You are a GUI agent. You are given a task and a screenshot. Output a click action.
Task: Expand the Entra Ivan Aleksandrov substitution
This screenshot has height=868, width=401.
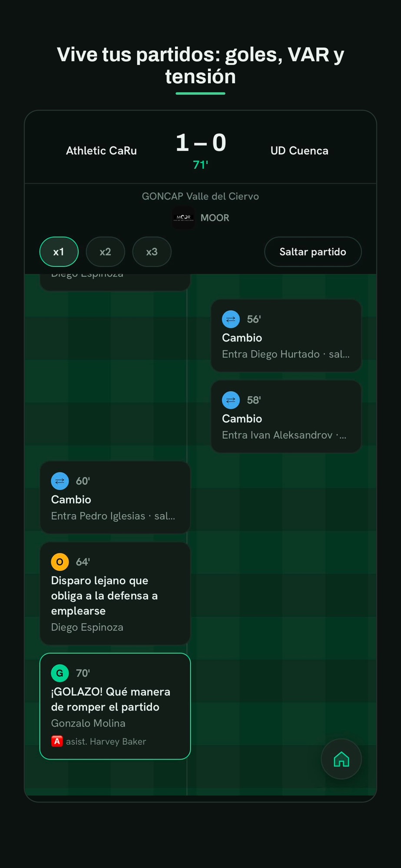pos(286,417)
